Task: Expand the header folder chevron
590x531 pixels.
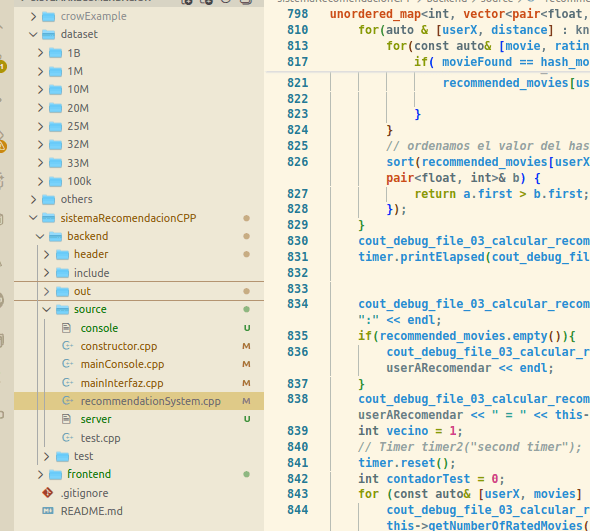Action: tap(47, 254)
